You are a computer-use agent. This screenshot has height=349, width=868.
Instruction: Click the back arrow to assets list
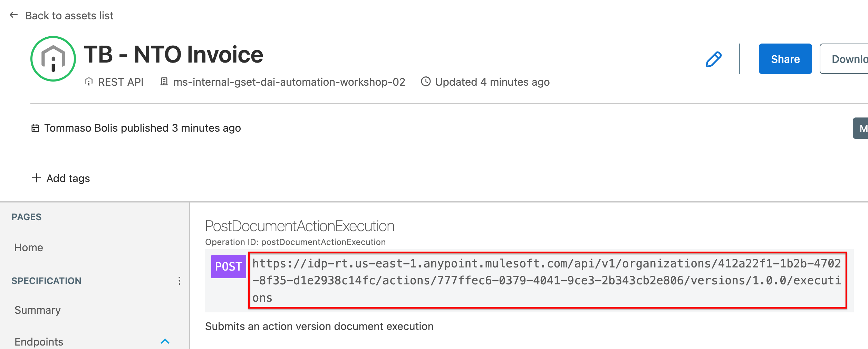(13, 15)
